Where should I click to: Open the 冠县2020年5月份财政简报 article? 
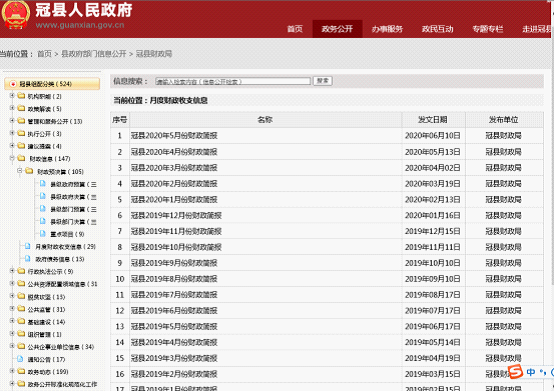pyautogui.click(x=174, y=136)
